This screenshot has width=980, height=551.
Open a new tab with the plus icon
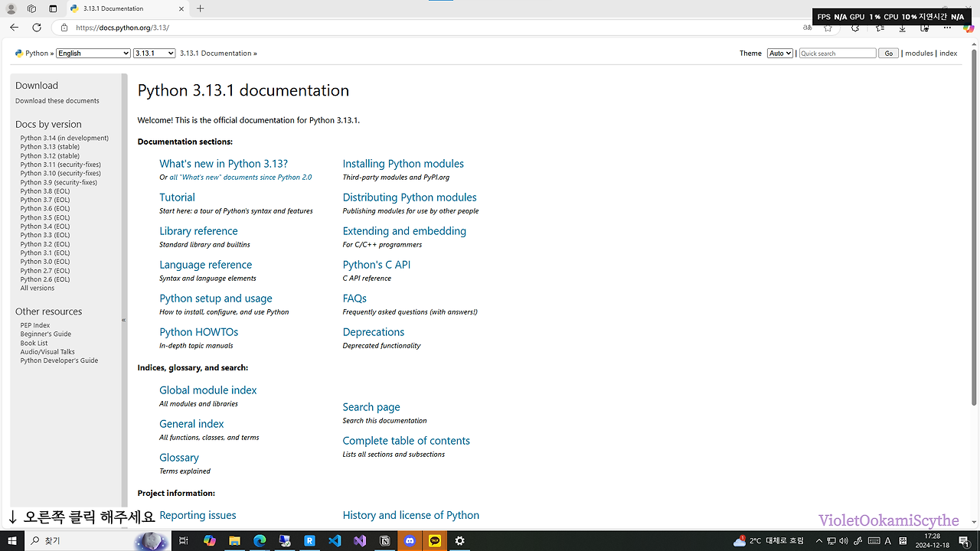click(x=201, y=8)
